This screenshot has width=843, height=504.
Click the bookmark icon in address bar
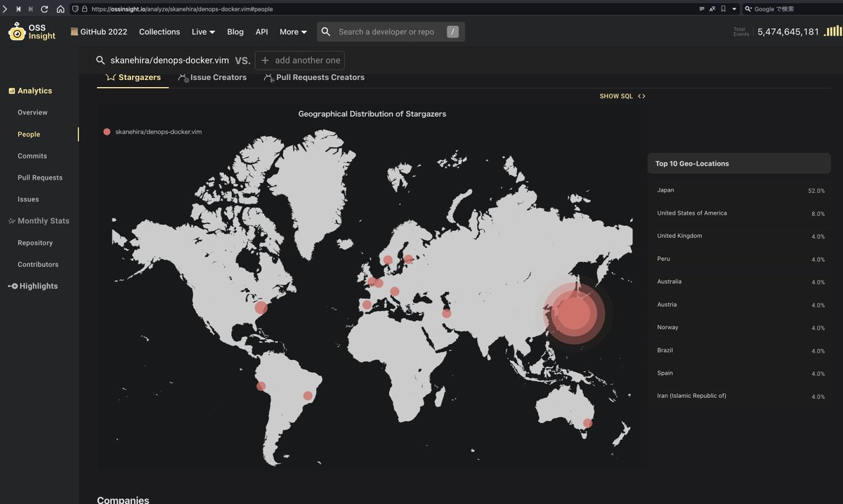pos(723,9)
